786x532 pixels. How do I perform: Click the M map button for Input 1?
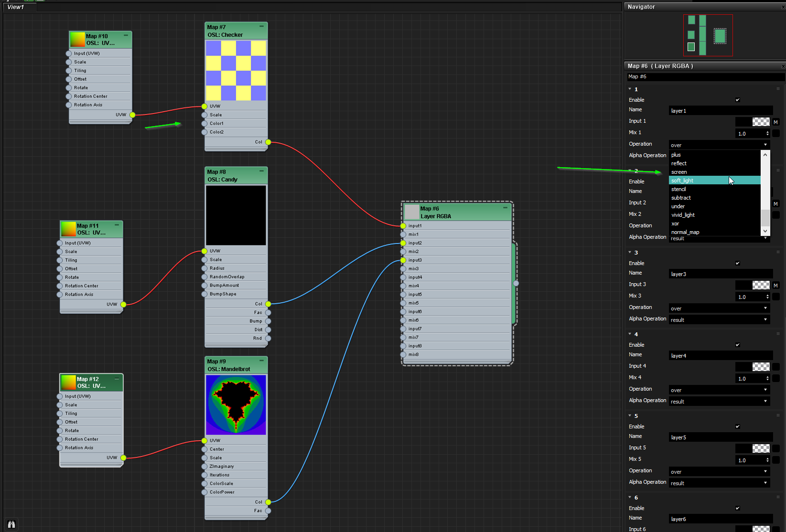pos(775,122)
